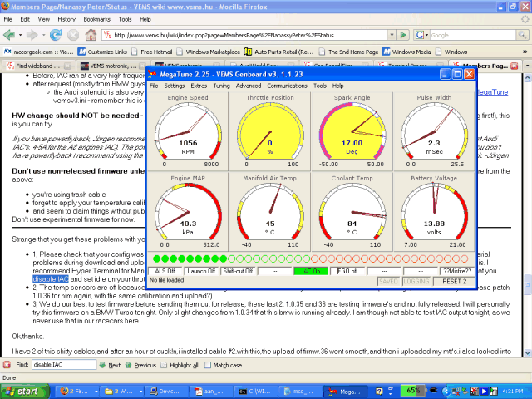This screenshot has width=532, height=399.
Task: Open forward button history dropdown
Action: [x=43, y=35]
